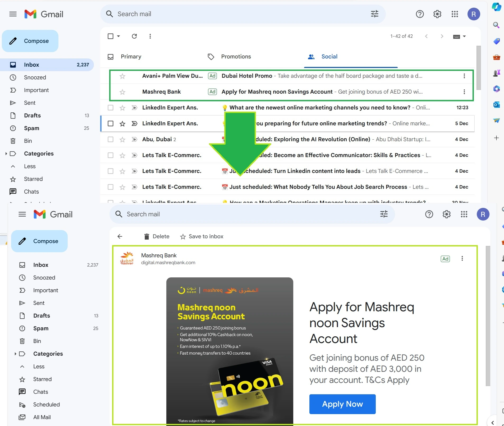Open Snoozed in top Gmail sidebar

[x=35, y=77]
